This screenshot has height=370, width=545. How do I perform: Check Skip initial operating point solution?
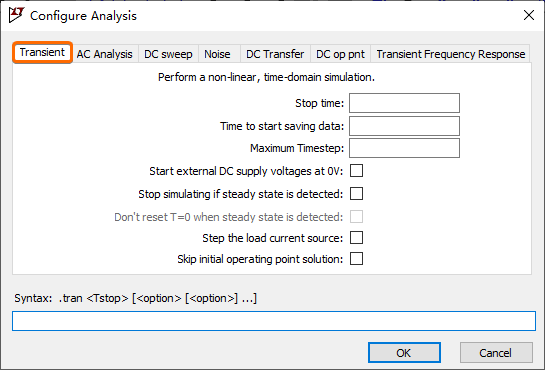click(356, 259)
